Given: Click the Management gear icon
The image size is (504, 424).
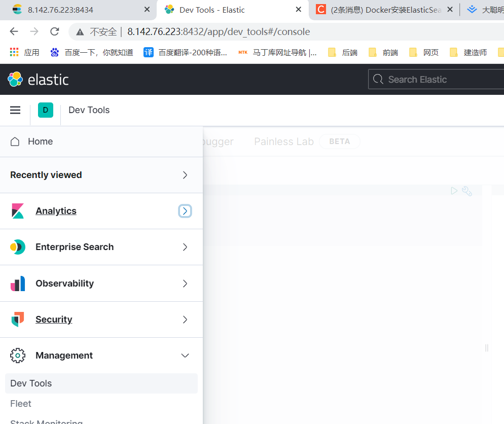Looking at the screenshot, I should point(18,355).
